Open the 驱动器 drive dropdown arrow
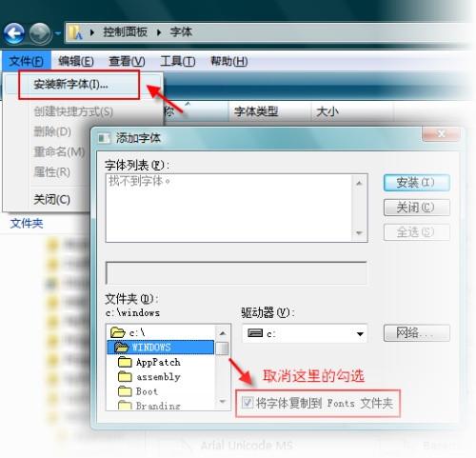Viewport: 476px width, 458px height. [x=360, y=334]
